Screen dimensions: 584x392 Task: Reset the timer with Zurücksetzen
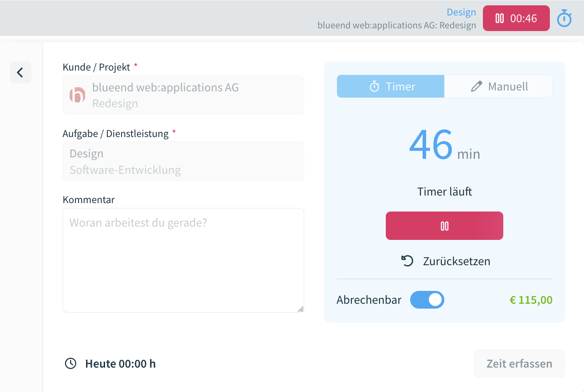click(x=445, y=261)
